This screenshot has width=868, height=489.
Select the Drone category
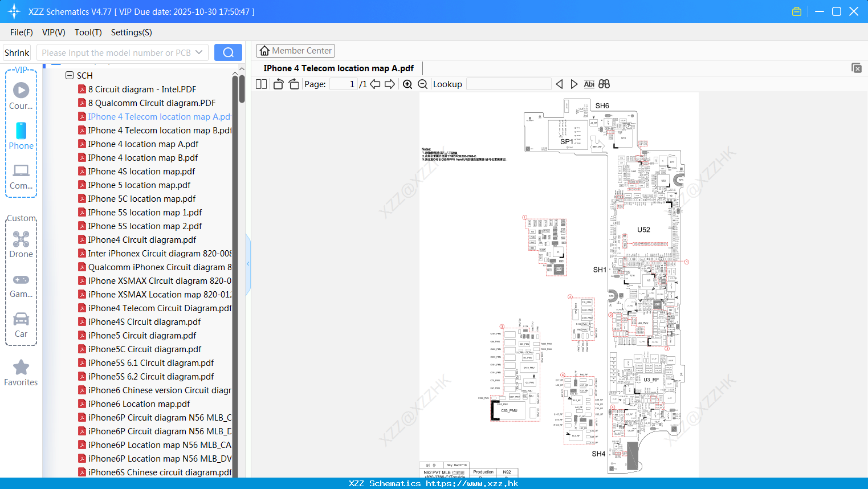tap(21, 244)
